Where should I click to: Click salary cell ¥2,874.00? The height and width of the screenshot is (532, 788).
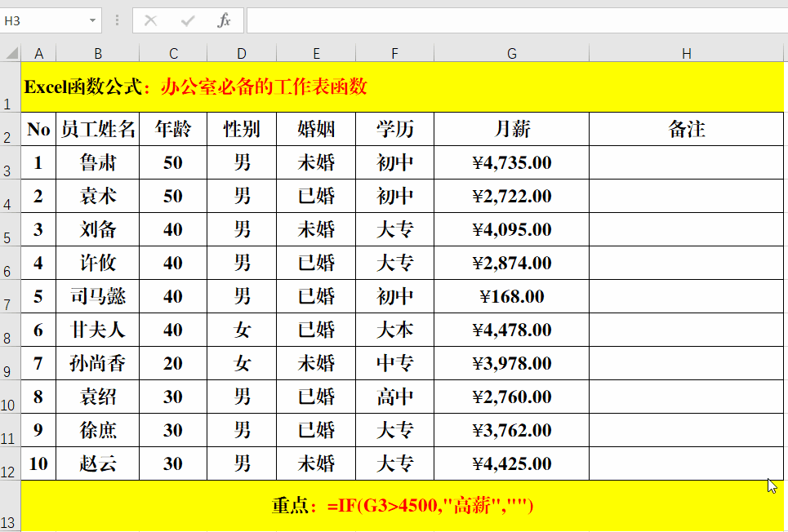tap(512, 263)
